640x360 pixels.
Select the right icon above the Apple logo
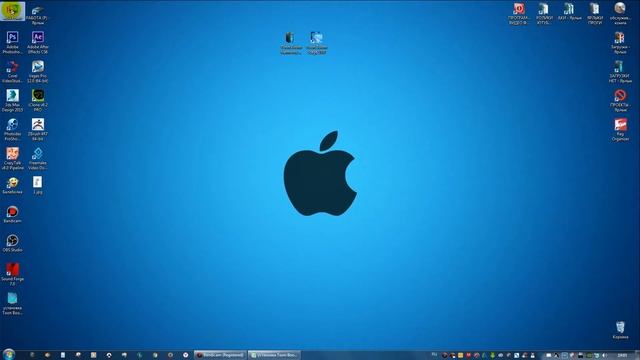317,43
